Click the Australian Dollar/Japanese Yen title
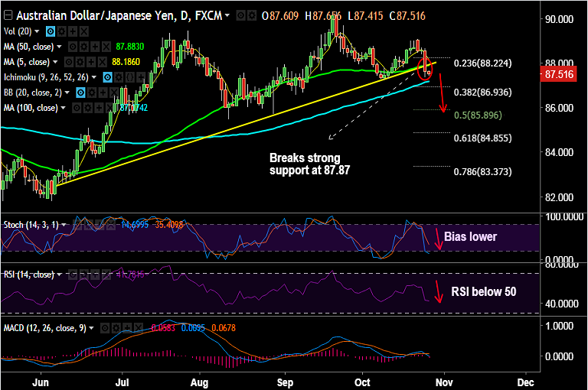 [119, 16]
